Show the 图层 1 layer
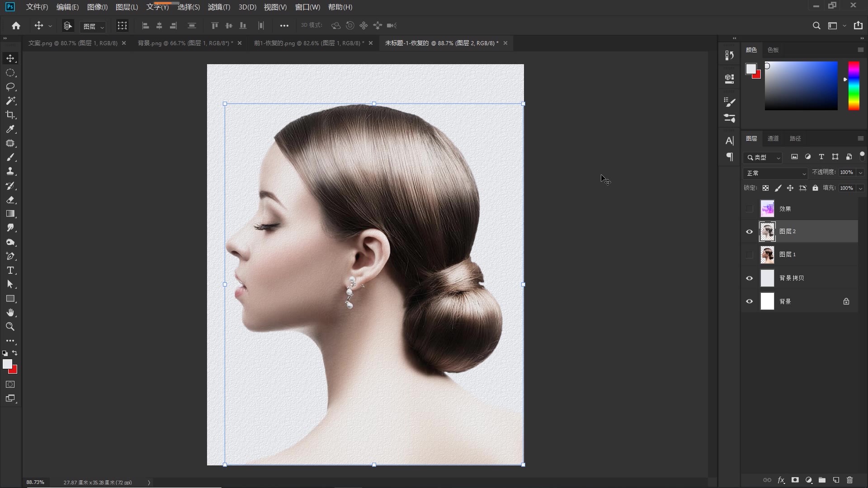The width and height of the screenshot is (868, 488). pyautogui.click(x=749, y=255)
